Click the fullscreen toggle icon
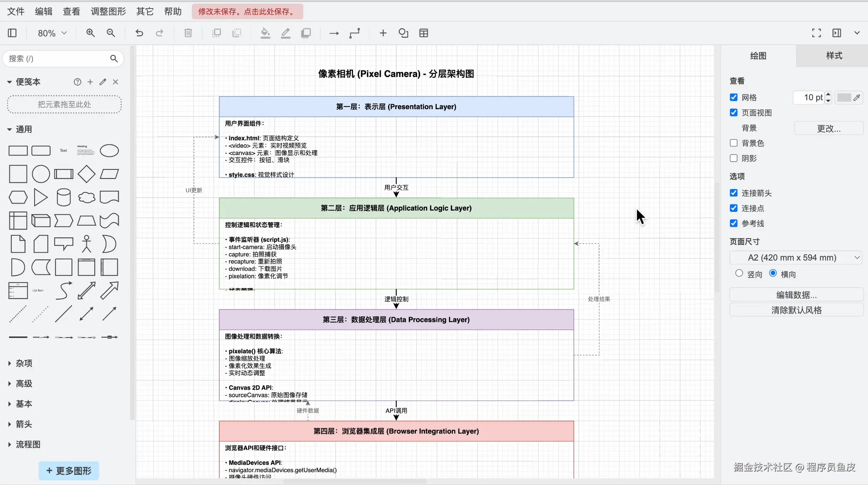The image size is (868, 485). [x=816, y=33]
